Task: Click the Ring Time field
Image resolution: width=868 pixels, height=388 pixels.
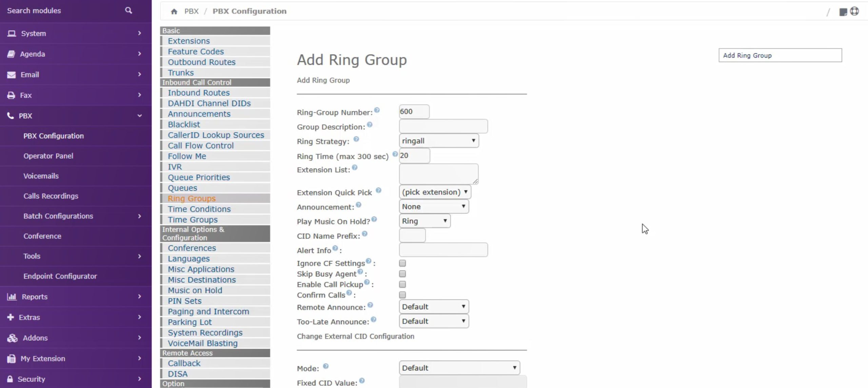Action: pyautogui.click(x=414, y=155)
